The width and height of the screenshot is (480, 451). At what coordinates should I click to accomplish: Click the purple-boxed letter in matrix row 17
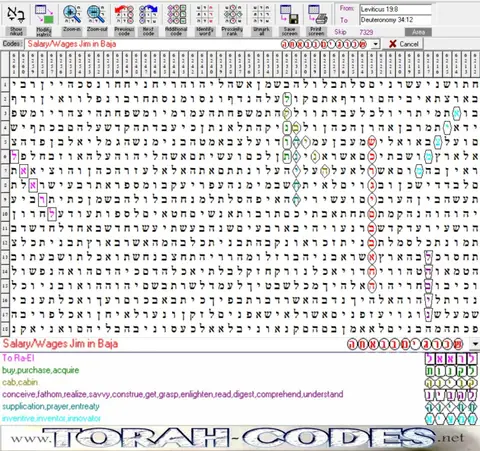(428, 314)
